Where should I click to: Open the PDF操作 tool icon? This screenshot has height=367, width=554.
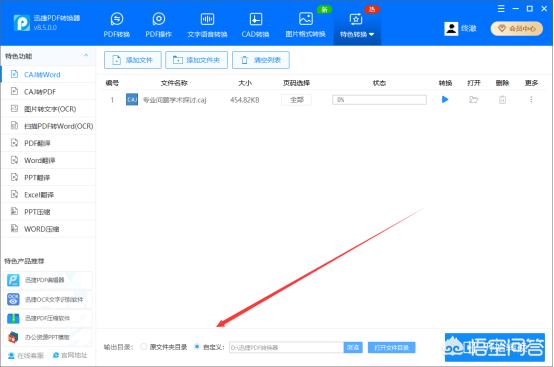(x=159, y=19)
